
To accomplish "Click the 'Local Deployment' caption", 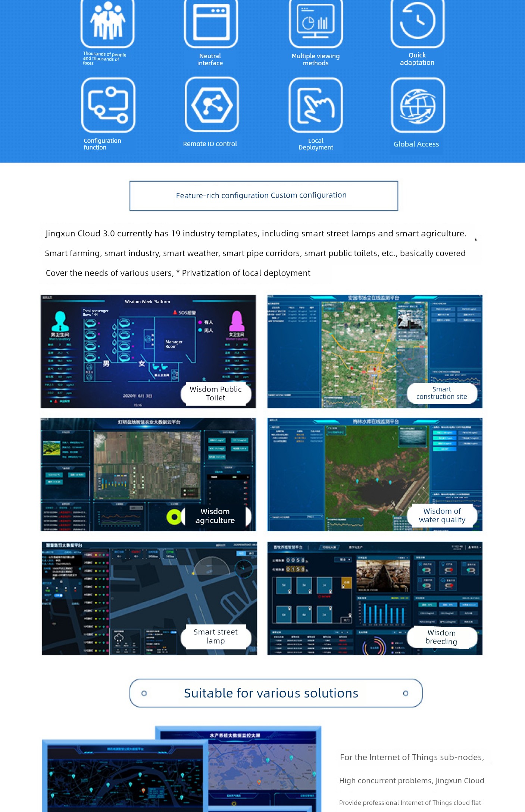I will tap(316, 144).
